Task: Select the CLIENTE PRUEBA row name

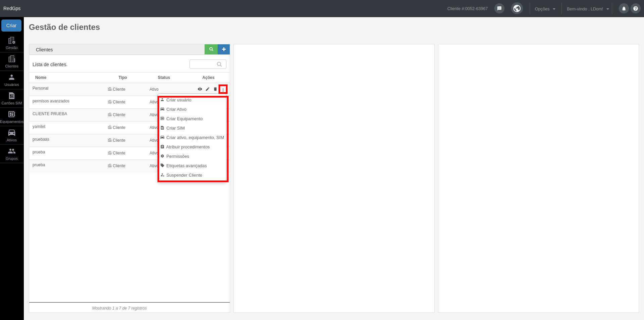Action: pyautogui.click(x=50, y=114)
